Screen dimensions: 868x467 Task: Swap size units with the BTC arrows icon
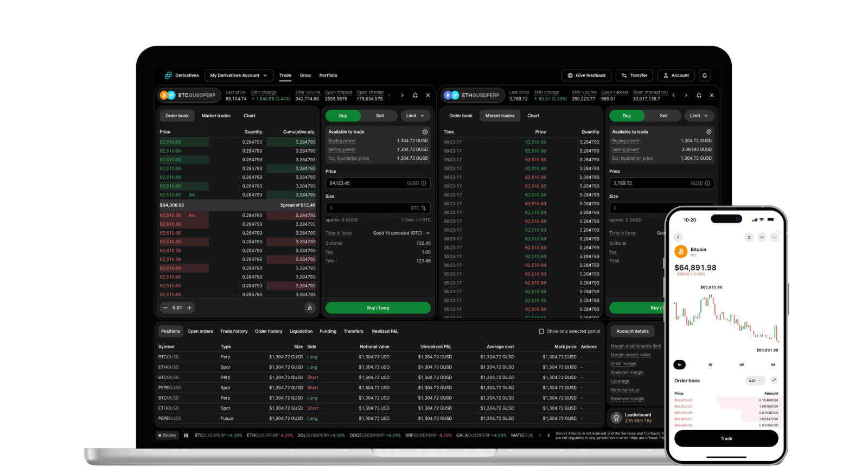(x=424, y=208)
